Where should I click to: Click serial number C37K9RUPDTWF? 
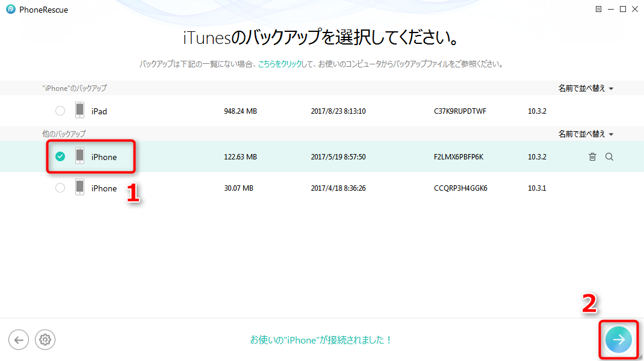point(460,111)
